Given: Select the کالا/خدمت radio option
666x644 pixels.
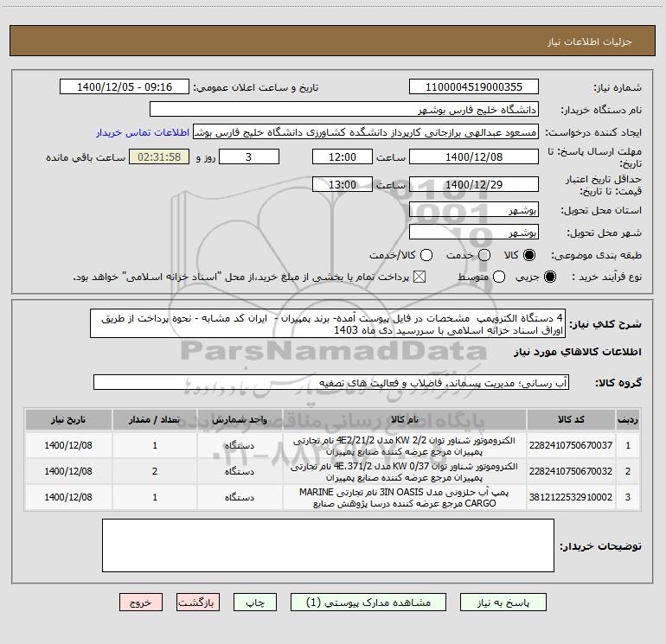Looking at the screenshot, I should [x=426, y=255].
